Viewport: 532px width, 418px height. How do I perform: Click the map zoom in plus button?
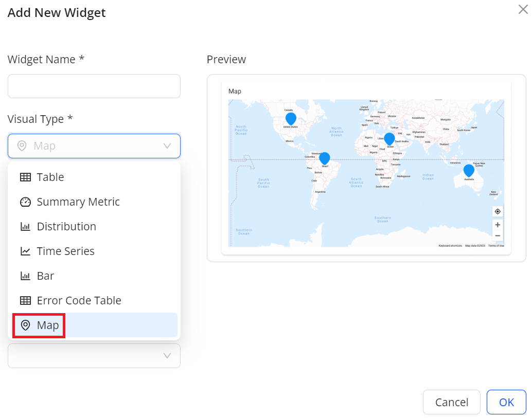tap(497, 225)
